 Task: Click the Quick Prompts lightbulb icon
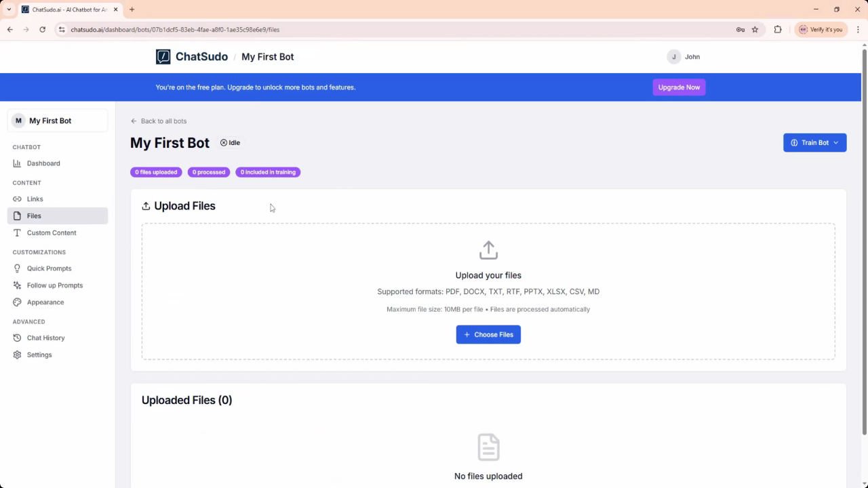(17, 268)
